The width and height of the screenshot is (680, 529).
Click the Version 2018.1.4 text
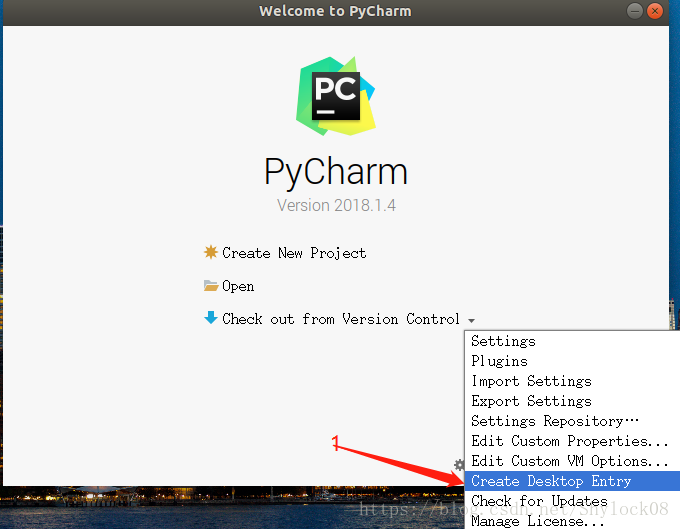coord(336,205)
